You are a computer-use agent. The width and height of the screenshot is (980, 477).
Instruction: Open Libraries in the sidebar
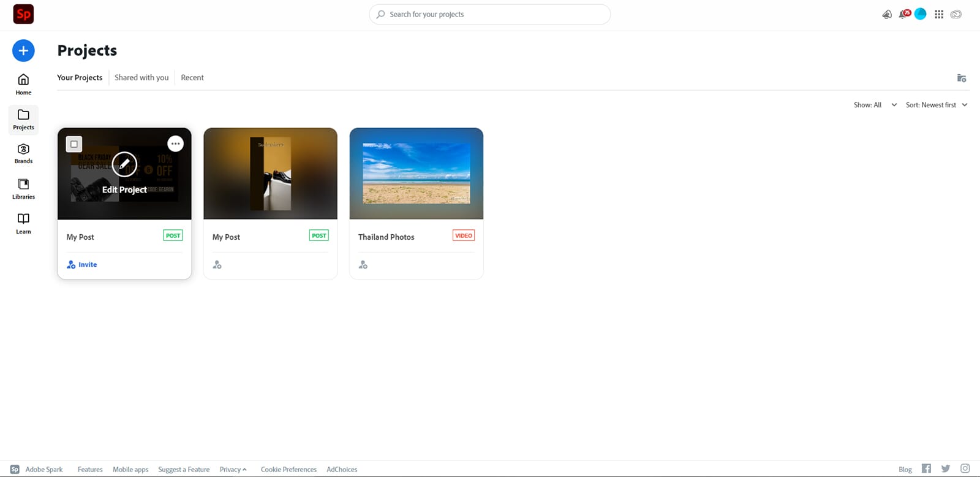point(23,189)
